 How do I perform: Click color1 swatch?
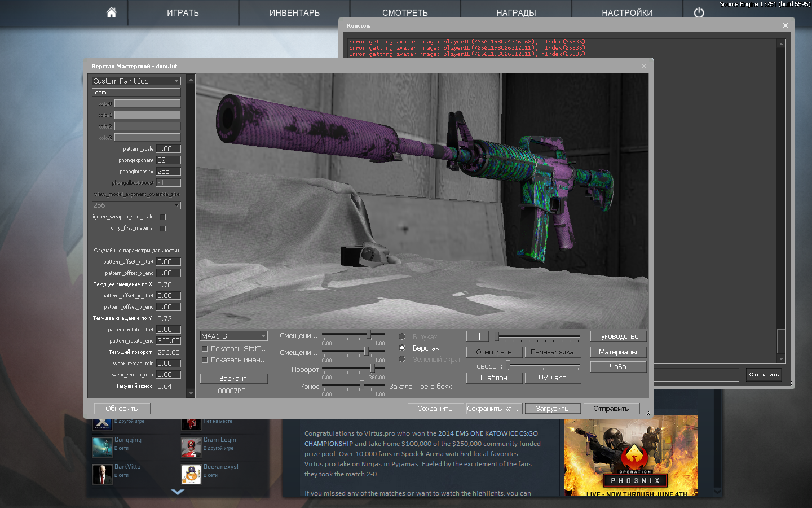(148, 115)
